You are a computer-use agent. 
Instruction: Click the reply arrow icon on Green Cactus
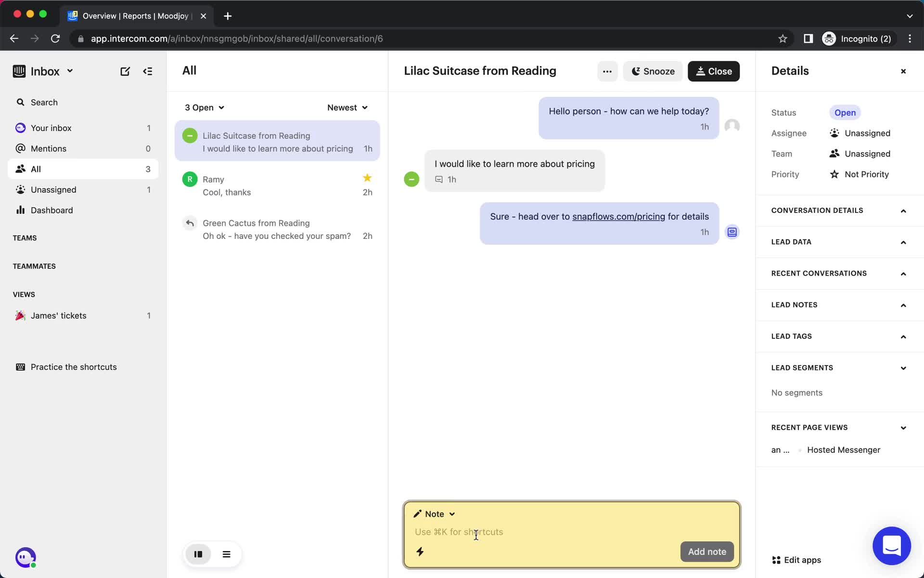pos(190,223)
